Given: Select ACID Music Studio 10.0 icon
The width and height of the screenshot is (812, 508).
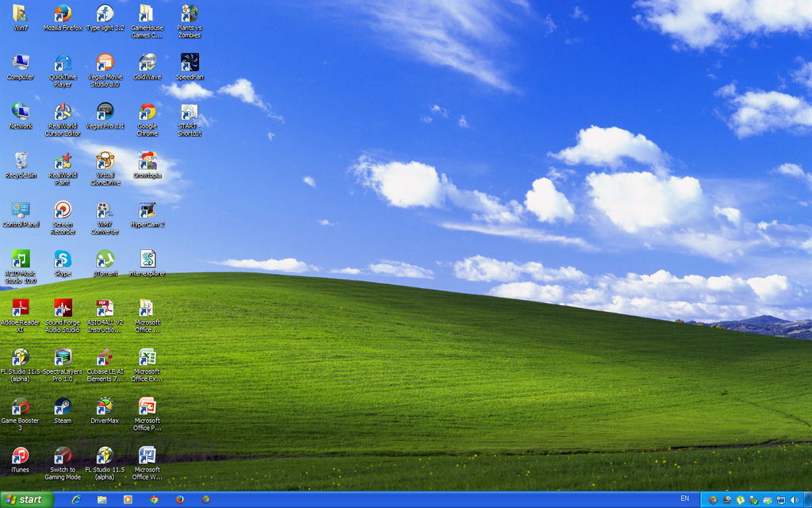Looking at the screenshot, I should click(20, 267).
